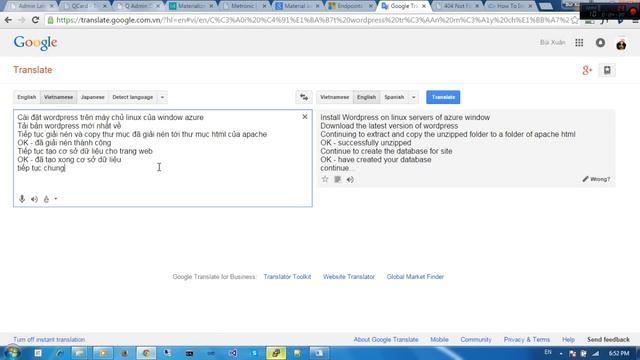Select Vietnamese as source language
The image size is (640, 360).
click(x=58, y=97)
